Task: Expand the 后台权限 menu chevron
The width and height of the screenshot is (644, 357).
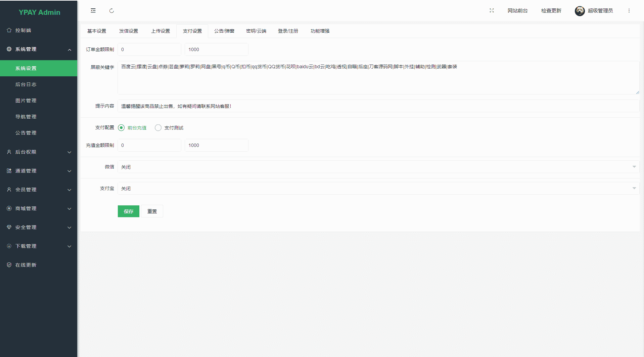Action: [70, 152]
